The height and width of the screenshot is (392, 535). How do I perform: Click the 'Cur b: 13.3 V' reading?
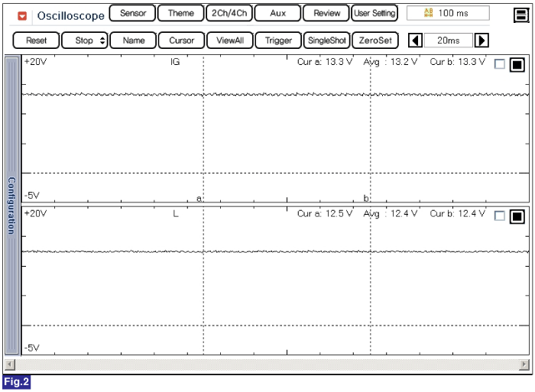click(457, 62)
